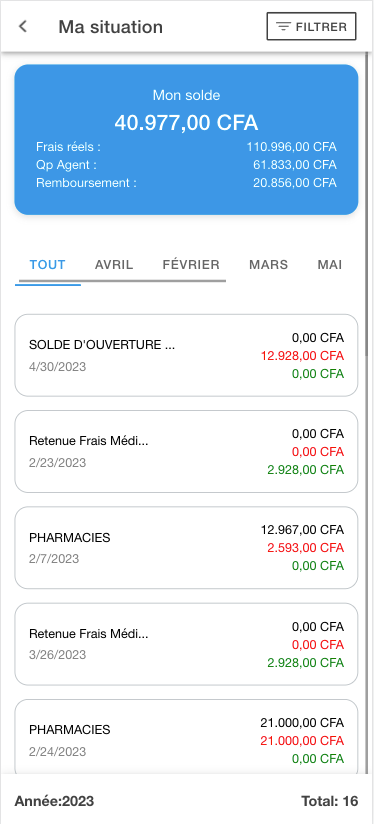The image size is (374, 824).
Task: Open the MAI tab
Action: pos(330,264)
